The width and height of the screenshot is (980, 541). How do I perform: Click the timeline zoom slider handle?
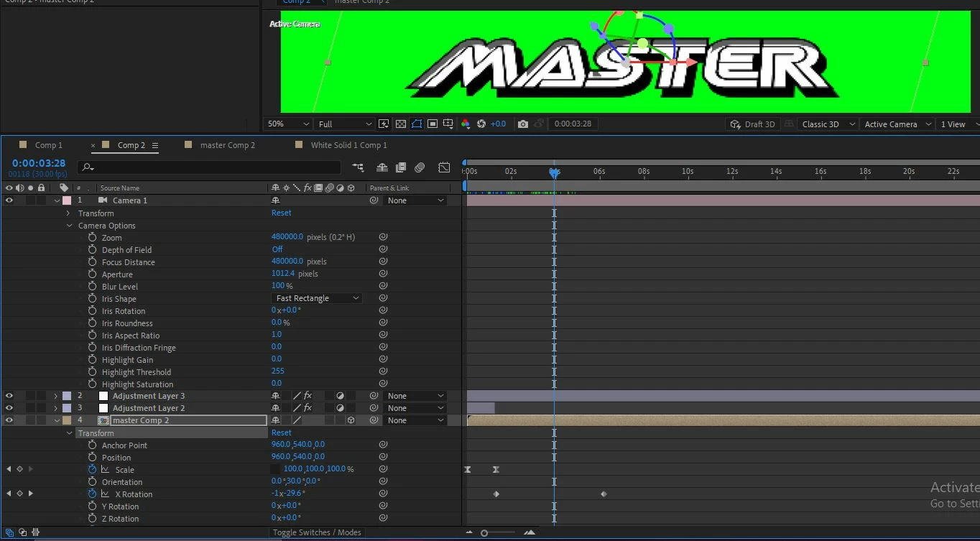[484, 532]
